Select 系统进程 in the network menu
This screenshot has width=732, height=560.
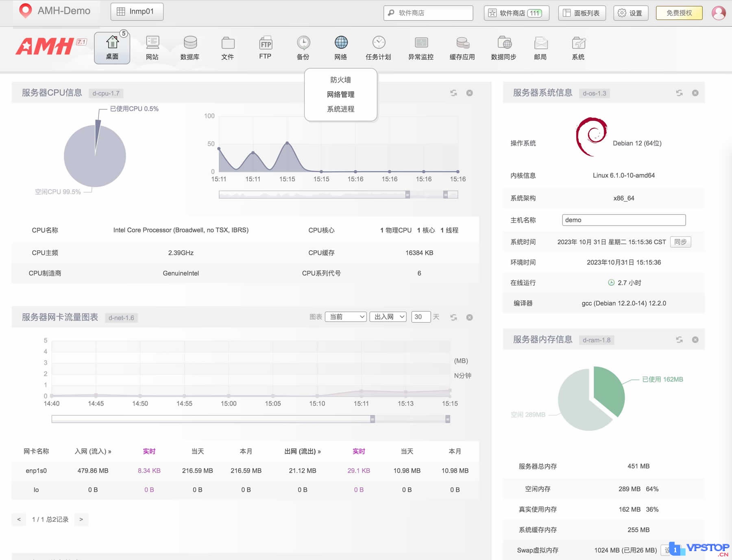coord(341,109)
